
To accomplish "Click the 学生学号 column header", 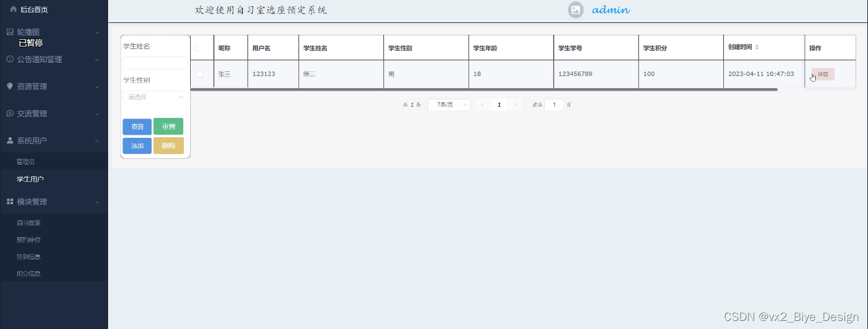I will pyautogui.click(x=596, y=48).
